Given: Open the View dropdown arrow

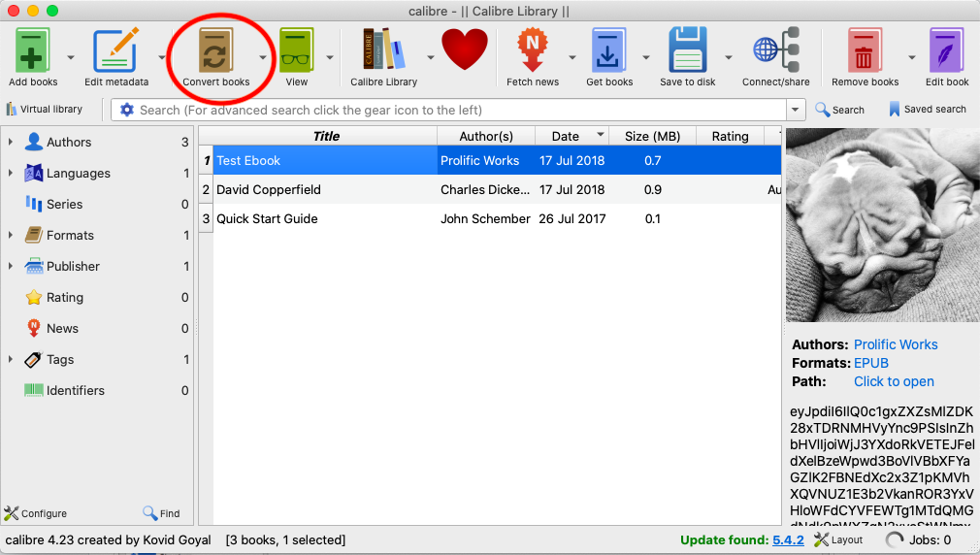Looking at the screenshot, I should pos(329,57).
